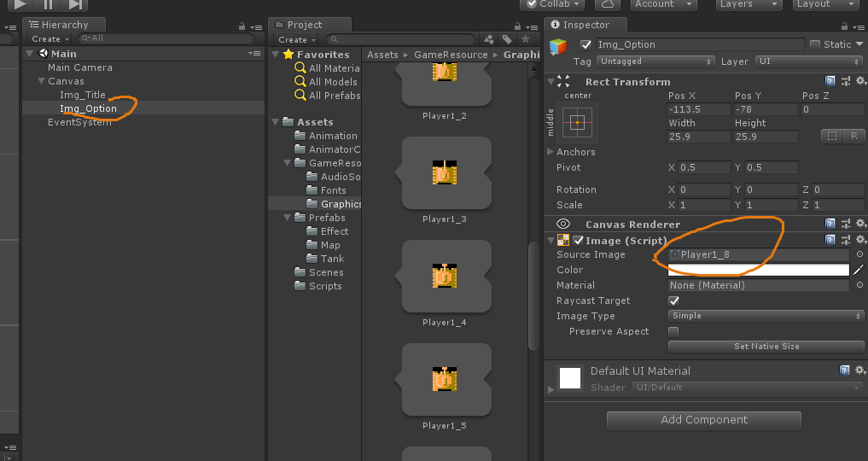
Task: Open the Animation folder
Action: [x=326, y=136]
